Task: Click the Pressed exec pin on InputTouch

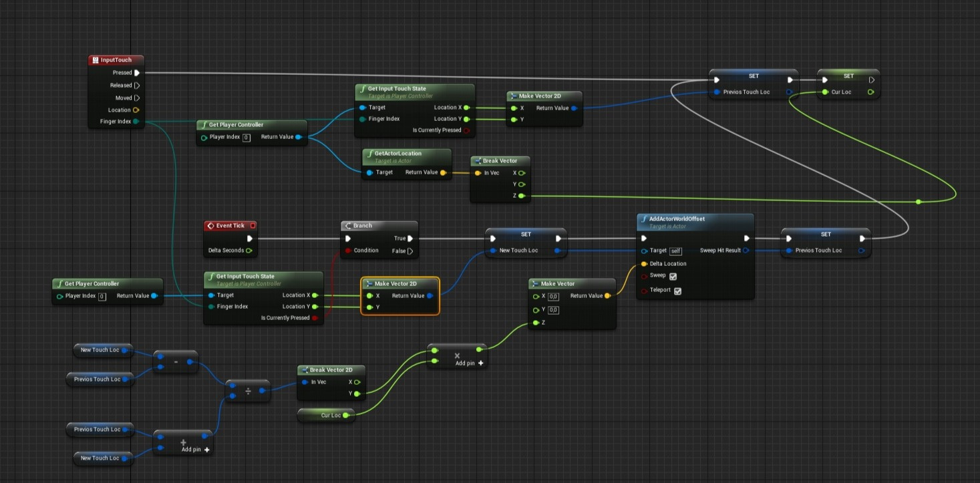Action: click(x=137, y=73)
